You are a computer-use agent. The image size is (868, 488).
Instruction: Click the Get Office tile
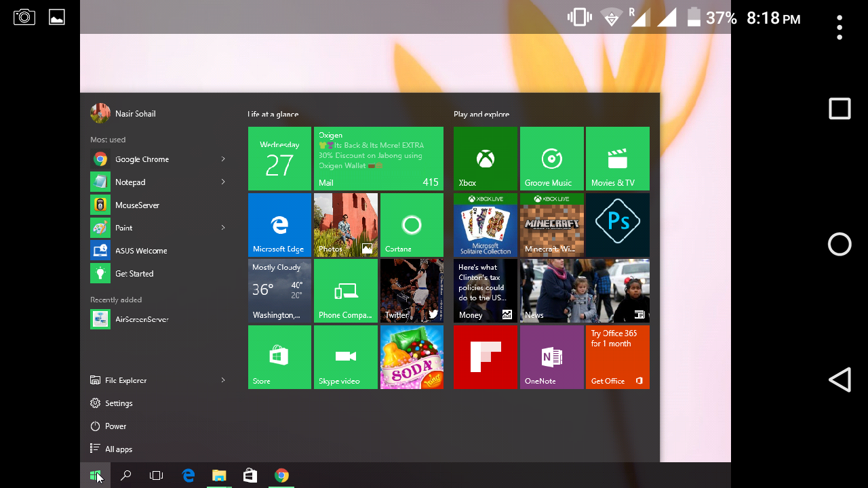point(617,357)
